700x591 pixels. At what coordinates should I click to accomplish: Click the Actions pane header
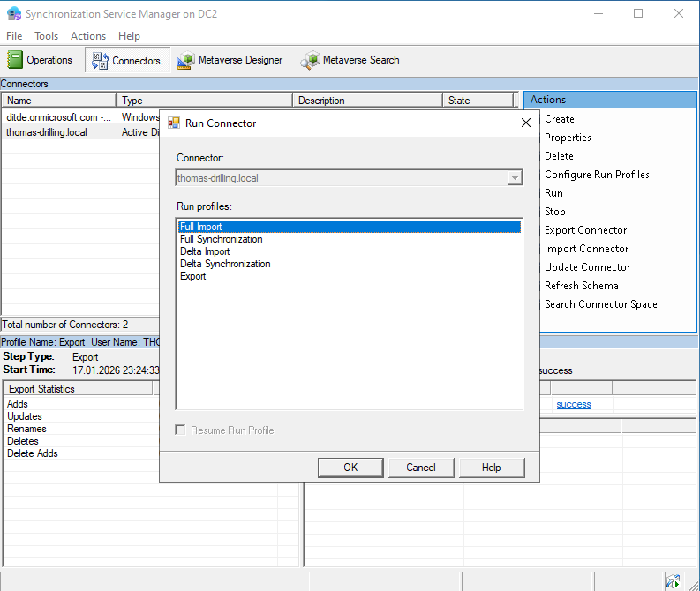pyautogui.click(x=610, y=100)
